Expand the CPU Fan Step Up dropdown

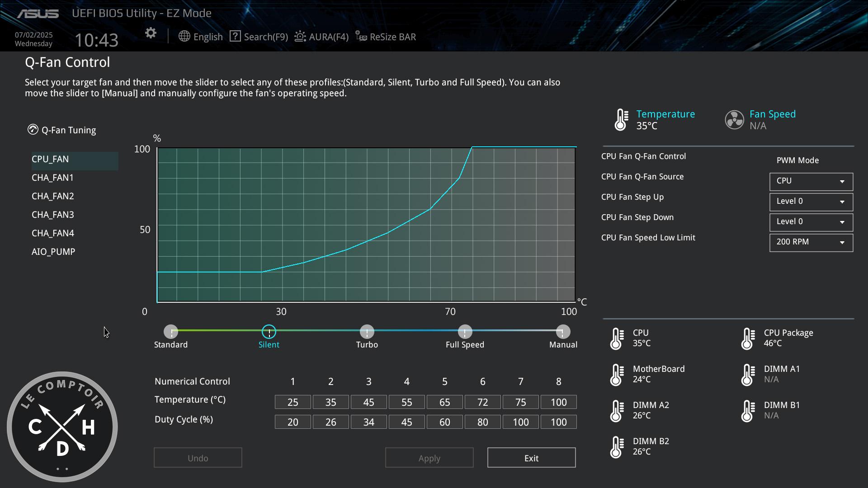pos(811,202)
